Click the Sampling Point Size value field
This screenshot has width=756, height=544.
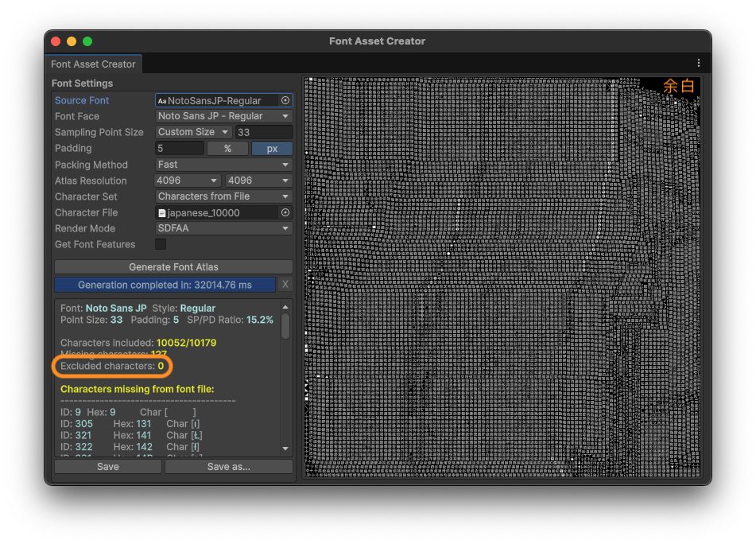263,133
